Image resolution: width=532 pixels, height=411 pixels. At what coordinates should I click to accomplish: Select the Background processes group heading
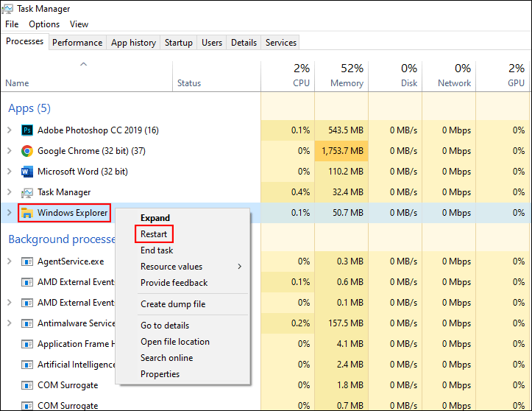coord(62,239)
